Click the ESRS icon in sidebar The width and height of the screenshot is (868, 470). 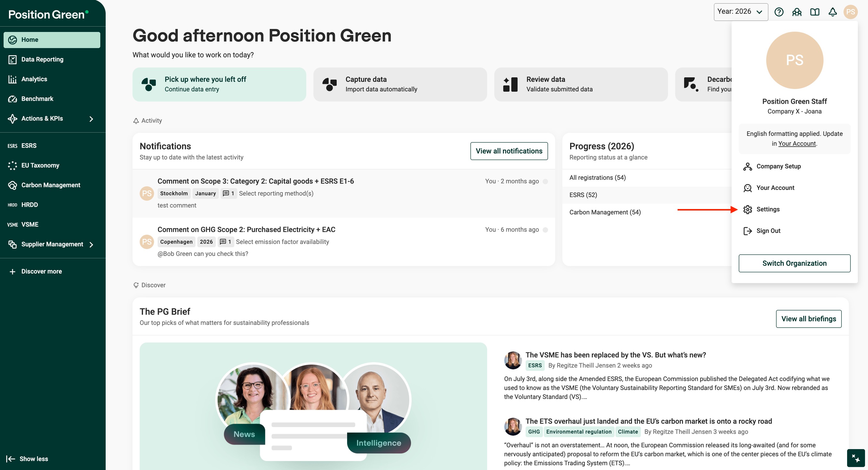click(13, 146)
